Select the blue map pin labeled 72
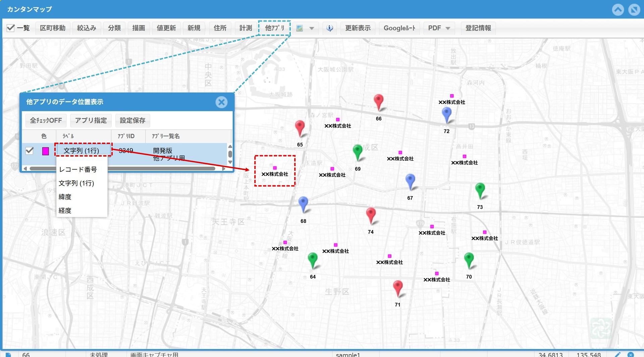The height and width of the screenshot is (357, 644). coord(446,114)
